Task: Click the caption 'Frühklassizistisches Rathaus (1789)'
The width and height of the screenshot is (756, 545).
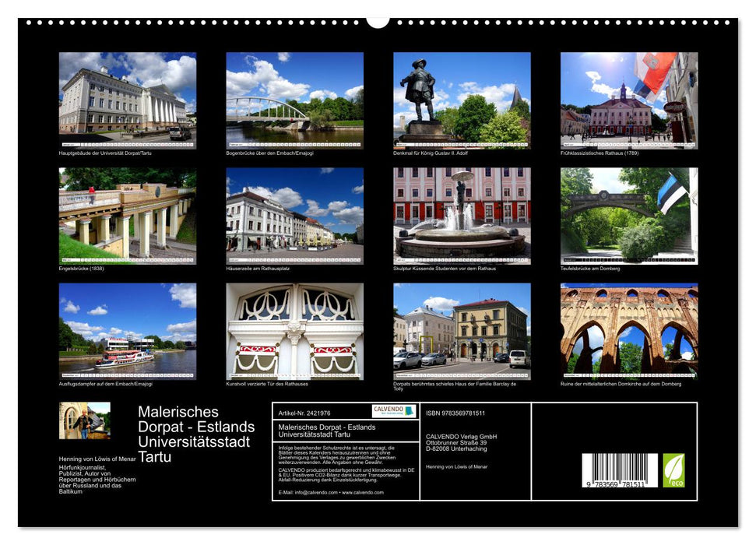Action: point(600,153)
